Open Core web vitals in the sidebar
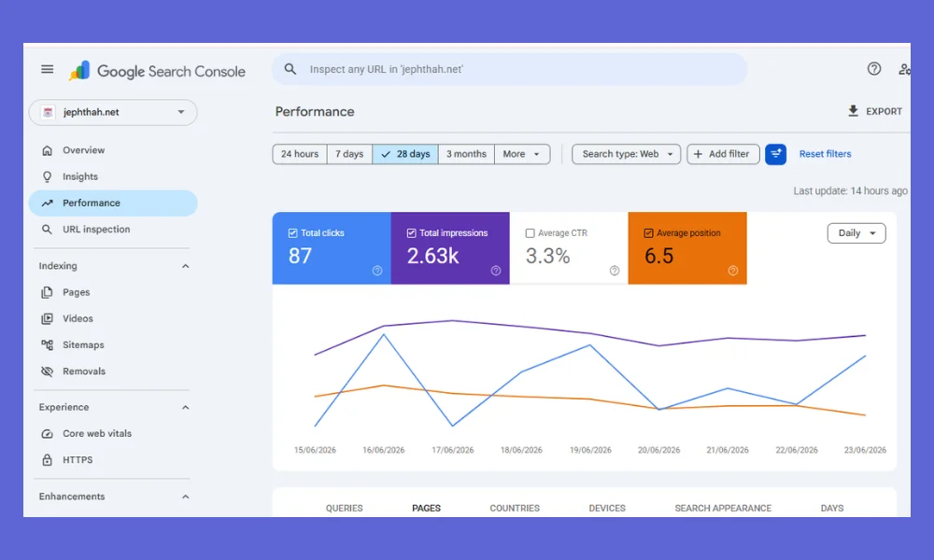The width and height of the screenshot is (934, 560). pos(113,434)
